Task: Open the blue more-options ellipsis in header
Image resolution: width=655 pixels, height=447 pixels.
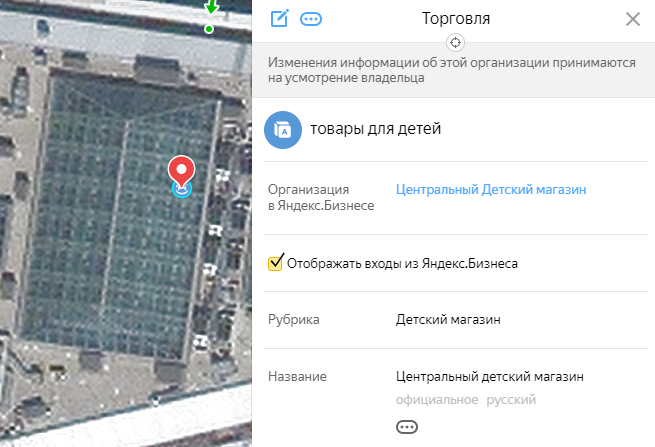Action: 311,19
